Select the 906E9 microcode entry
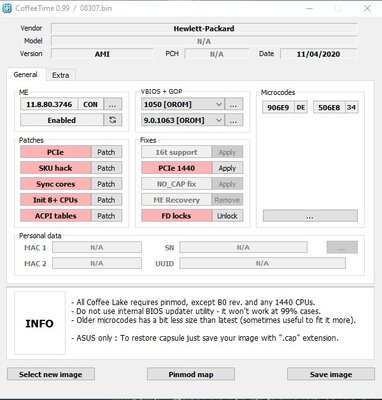Image resolution: width=382 pixels, height=400 pixels. coord(278,107)
